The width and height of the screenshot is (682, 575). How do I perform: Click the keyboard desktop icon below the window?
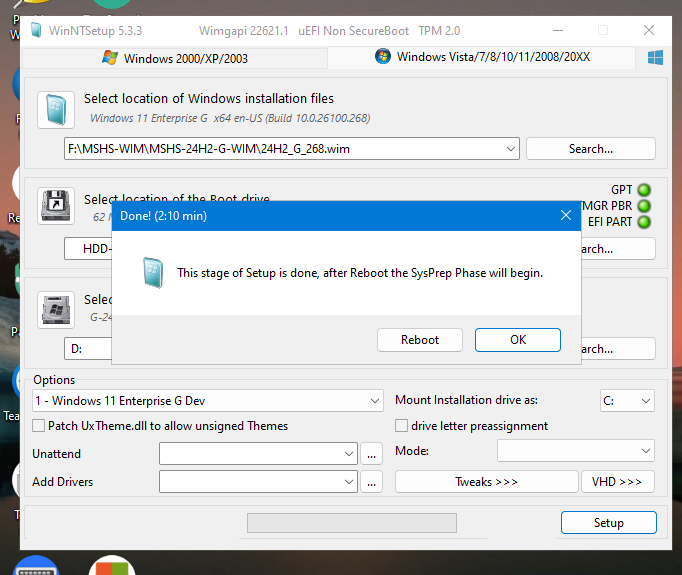(x=36, y=565)
